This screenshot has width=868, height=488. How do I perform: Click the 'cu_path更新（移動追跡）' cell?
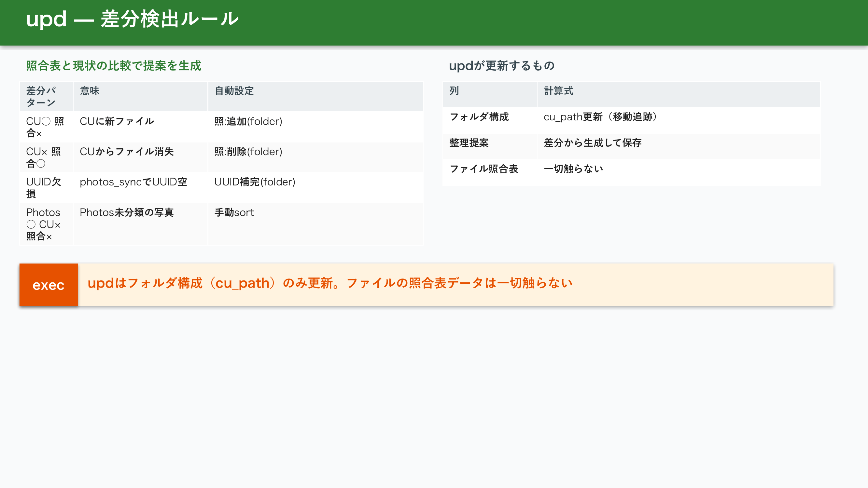point(600,117)
